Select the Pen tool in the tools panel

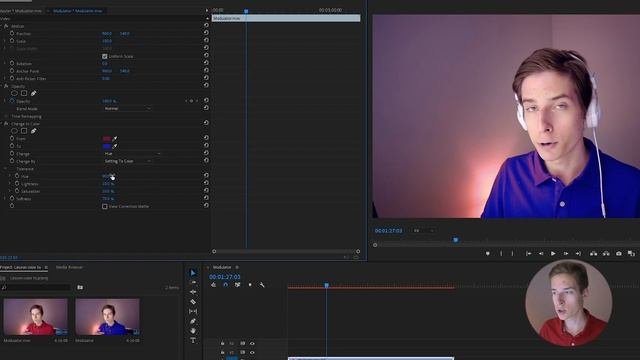(x=193, y=321)
